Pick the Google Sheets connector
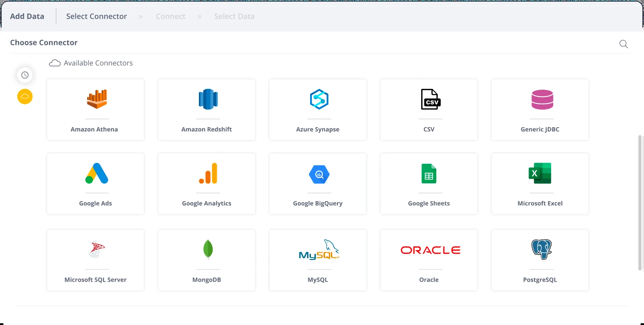This screenshot has height=325, width=644. tap(429, 184)
